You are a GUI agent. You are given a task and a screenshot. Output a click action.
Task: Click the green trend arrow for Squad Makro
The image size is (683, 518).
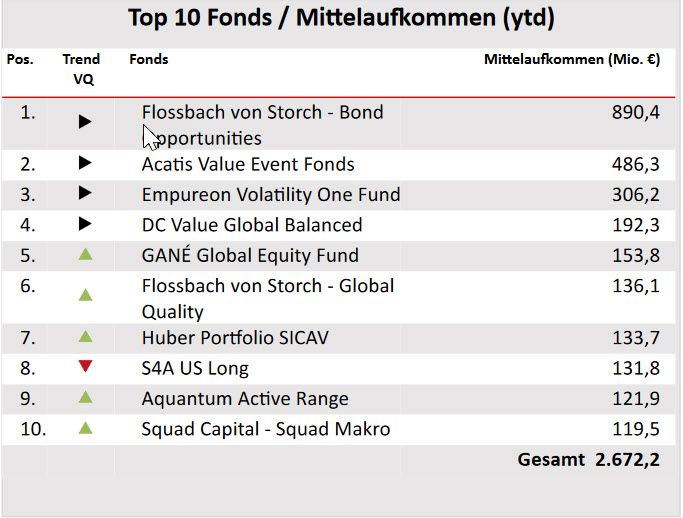coord(85,428)
